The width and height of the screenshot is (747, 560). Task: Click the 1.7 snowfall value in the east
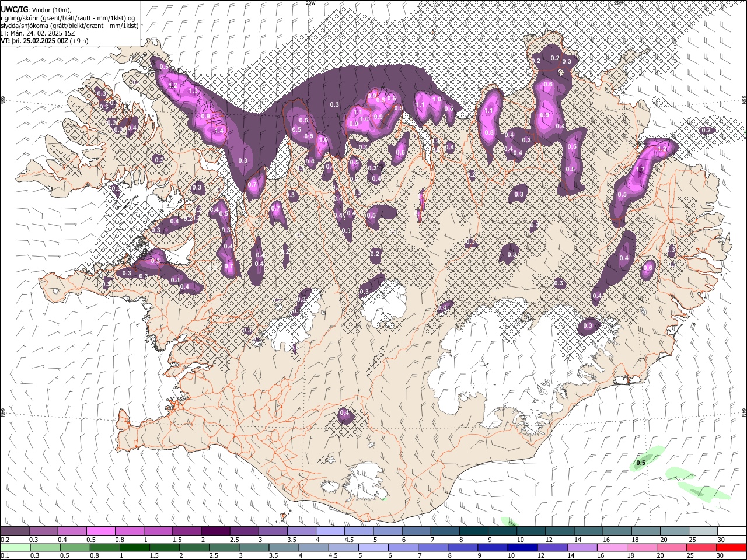pyautogui.click(x=640, y=170)
